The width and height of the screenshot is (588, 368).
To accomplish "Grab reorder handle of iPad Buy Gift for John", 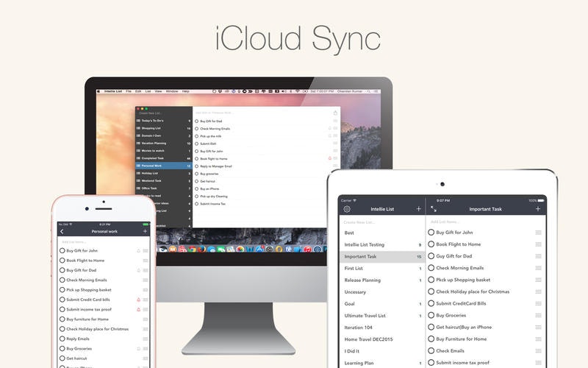I will click(x=538, y=233).
